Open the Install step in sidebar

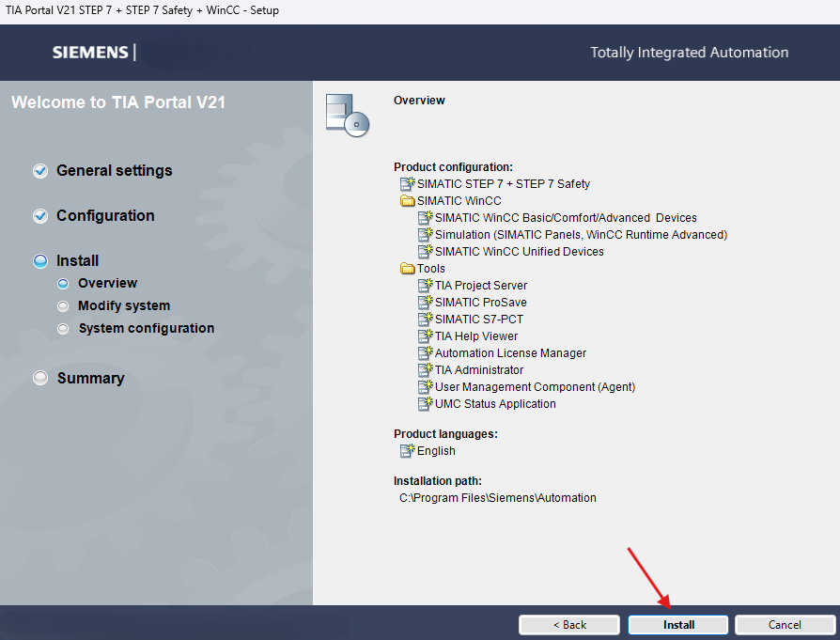point(77,261)
